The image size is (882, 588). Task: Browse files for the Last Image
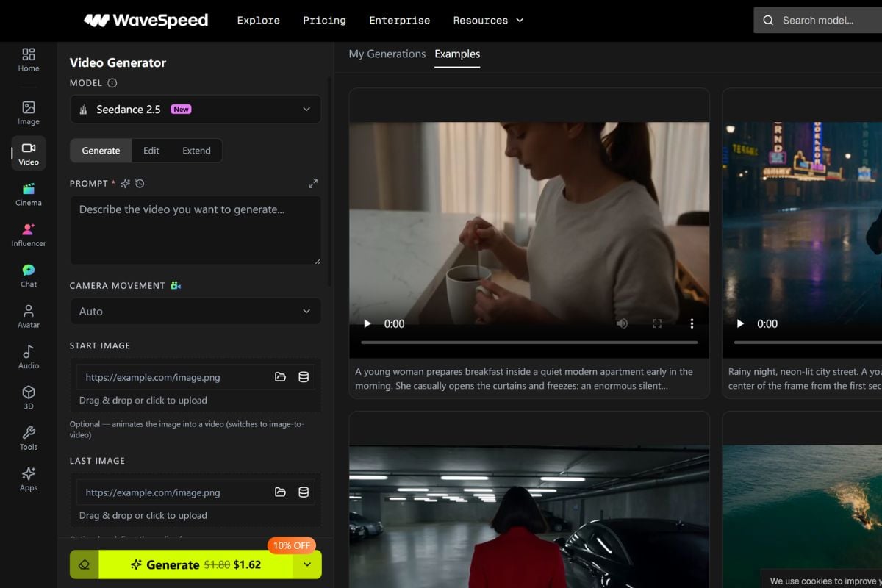pos(280,492)
